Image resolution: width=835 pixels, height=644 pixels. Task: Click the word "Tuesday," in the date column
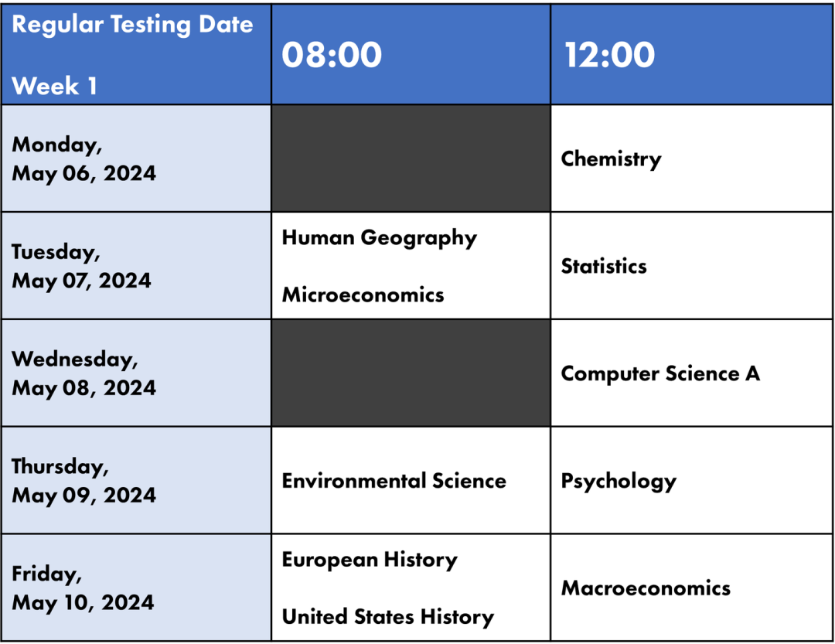pyautogui.click(x=56, y=252)
